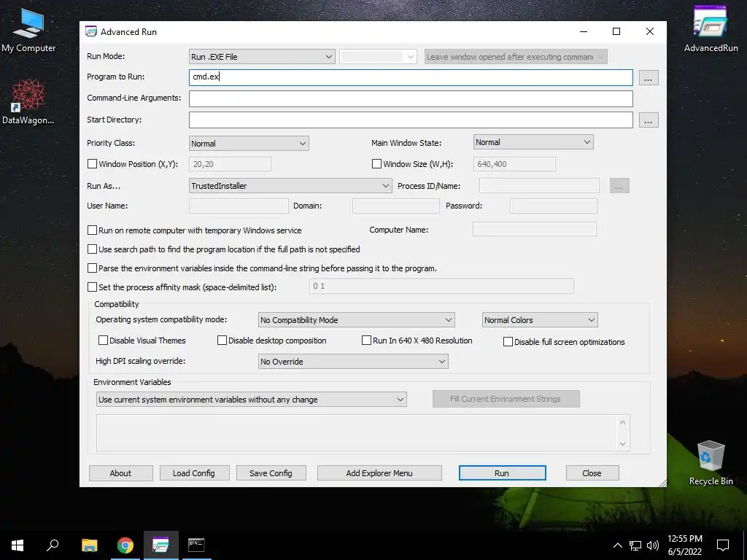Switch to Command Prompt taskbar icon
Viewport: 747px width, 560px height.
click(x=196, y=545)
